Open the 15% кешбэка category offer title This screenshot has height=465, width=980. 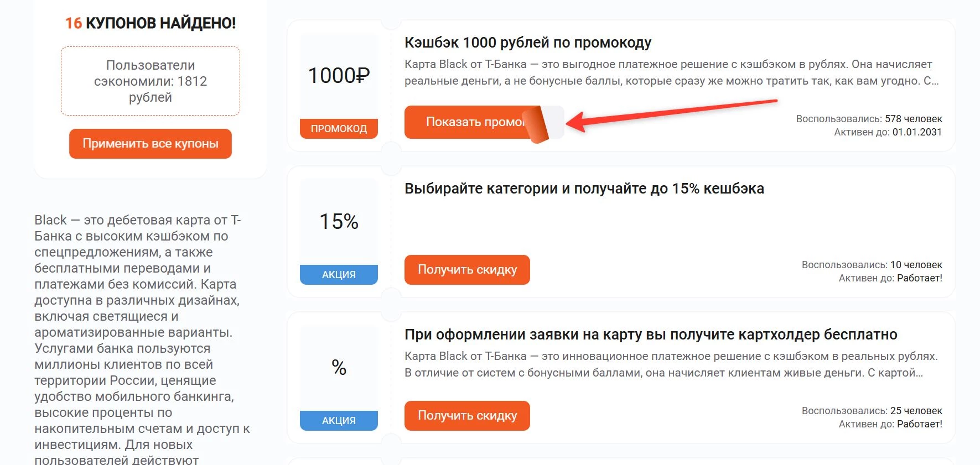point(584,188)
